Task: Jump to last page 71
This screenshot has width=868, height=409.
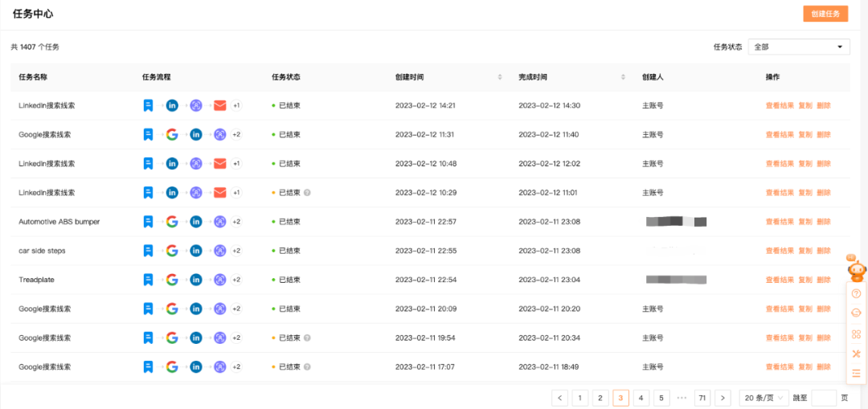Action: (x=702, y=398)
